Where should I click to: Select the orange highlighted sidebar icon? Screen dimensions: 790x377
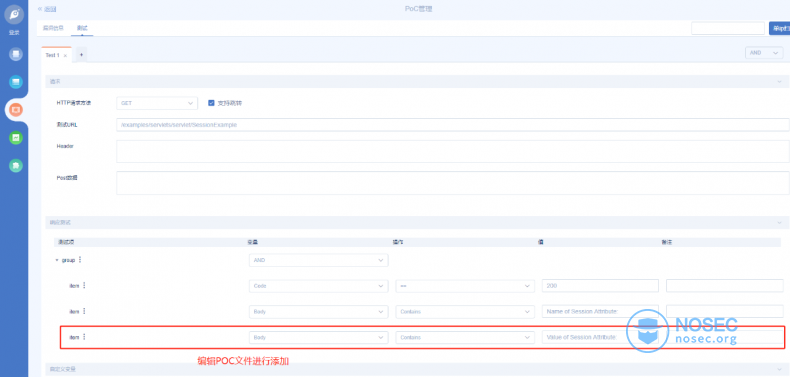click(x=16, y=109)
